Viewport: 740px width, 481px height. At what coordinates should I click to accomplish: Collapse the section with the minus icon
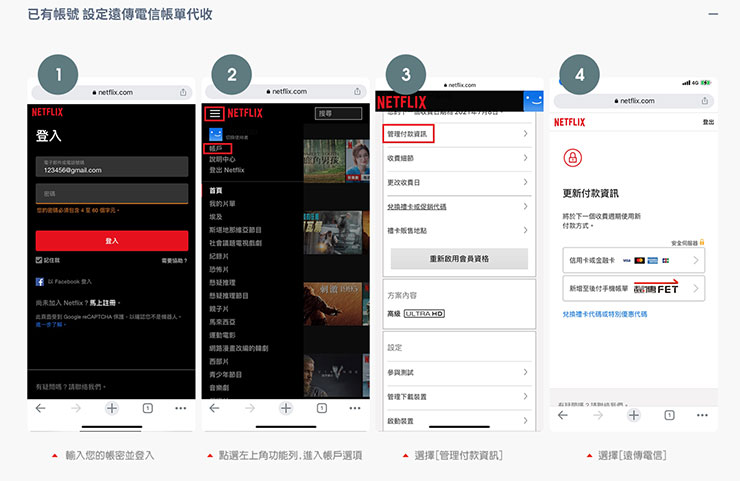click(x=713, y=14)
